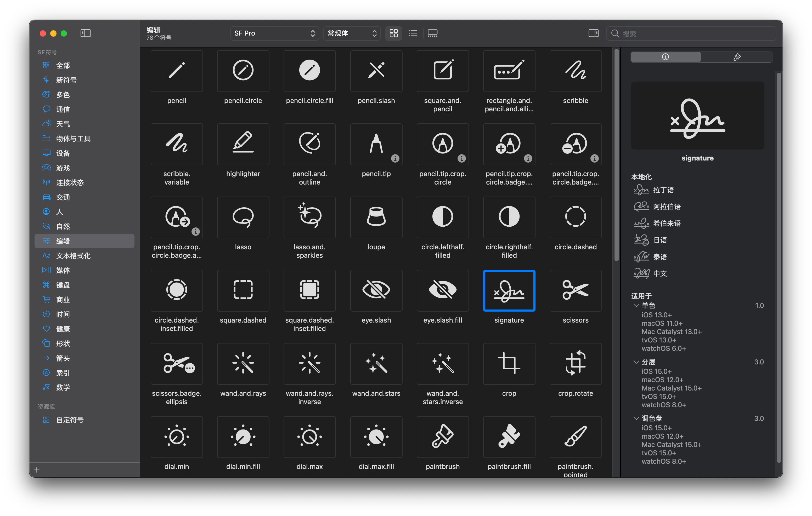Open the 常规体 weight dropdown
The height and width of the screenshot is (516, 812).
(352, 33)
